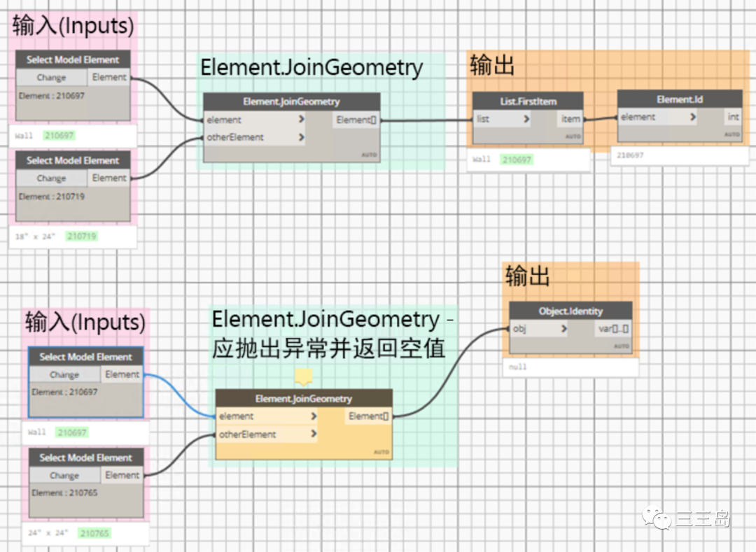Image resolution: width=756 pixels, height=552 pixels.
Task: Click the AUTO lacing label on List.FirstItem
Action: point(573,136)
